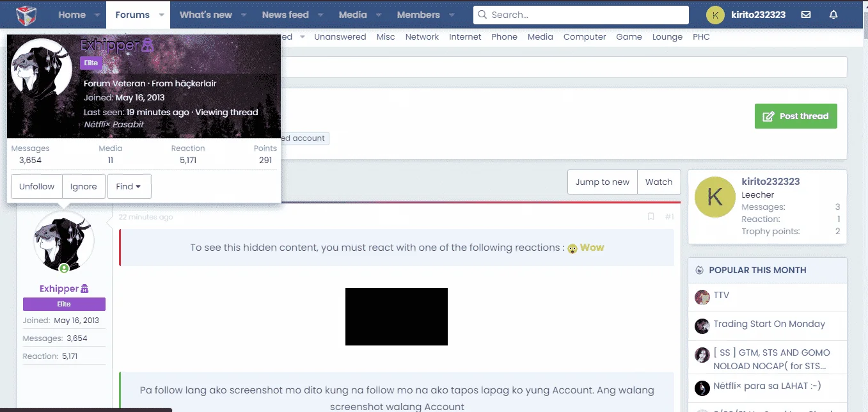Open the What's new tab
868x412 pixels.
(206, 15)
